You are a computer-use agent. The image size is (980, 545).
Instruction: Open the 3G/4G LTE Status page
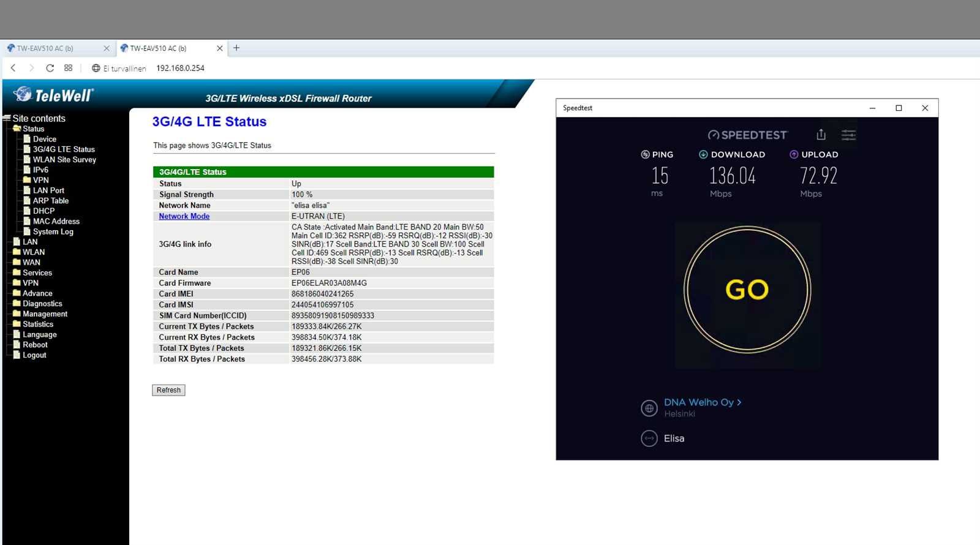coord(64,149)
